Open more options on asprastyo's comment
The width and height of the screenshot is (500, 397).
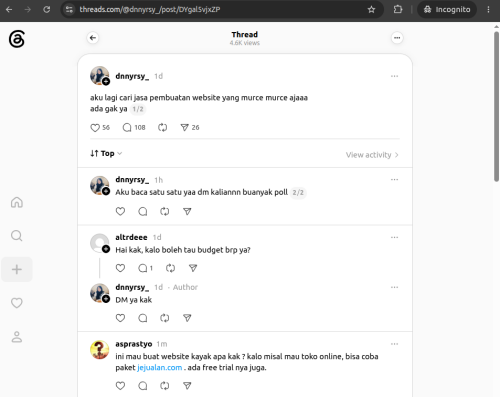point(394,344)
